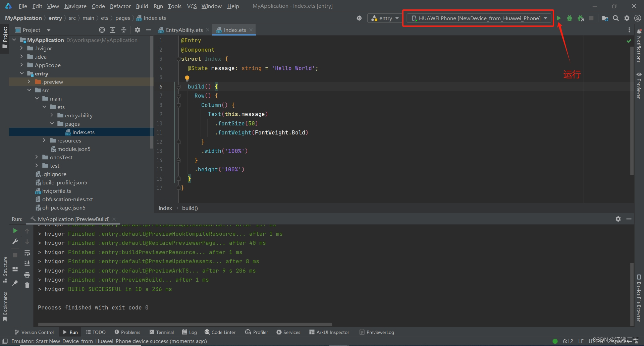This screenshot has height=346, width=644.
Task: Open the Problems tool window
Action: point(127,332)
